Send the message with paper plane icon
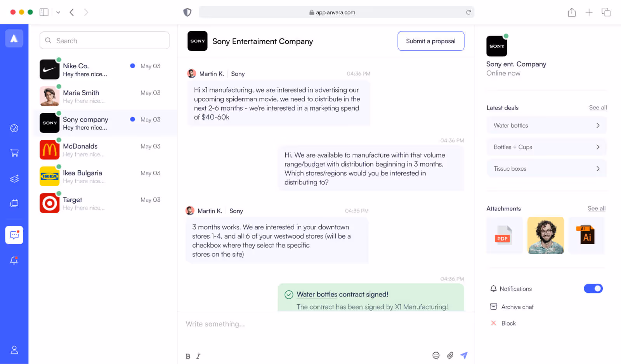 [464, 355]
